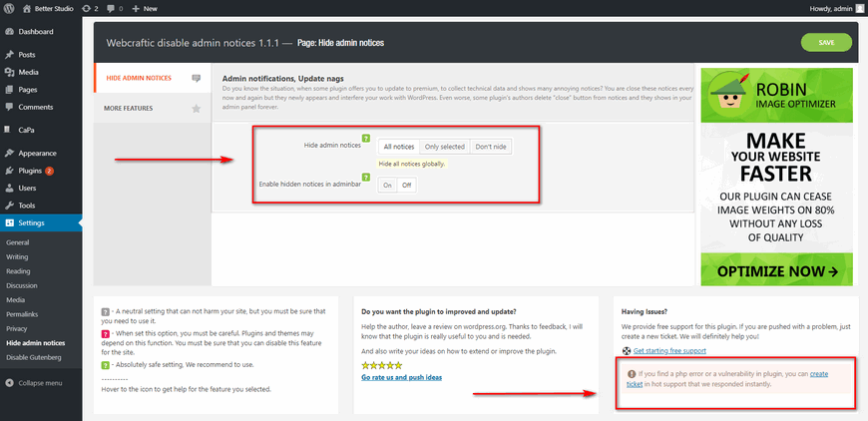Click Get starting free support link
The image size is (868, 421).
point(669,351)
